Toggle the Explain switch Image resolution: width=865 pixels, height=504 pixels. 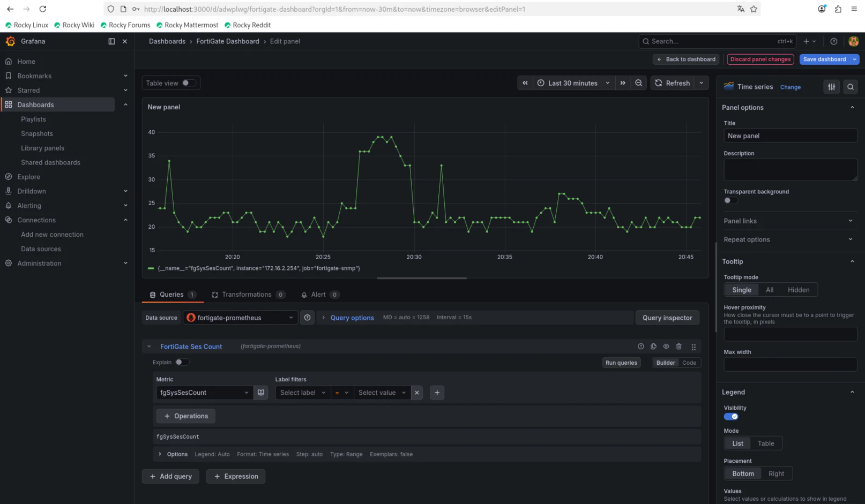182,362
